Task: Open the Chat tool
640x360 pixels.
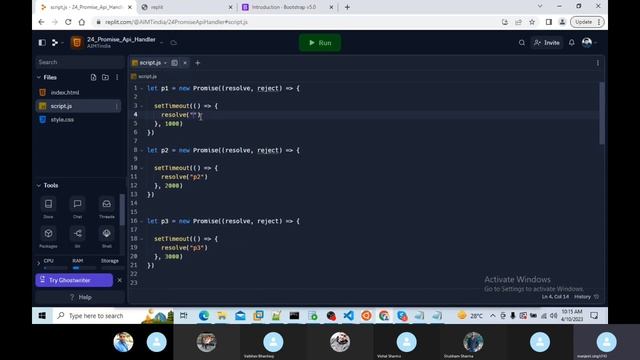Action: click(78, 207)
